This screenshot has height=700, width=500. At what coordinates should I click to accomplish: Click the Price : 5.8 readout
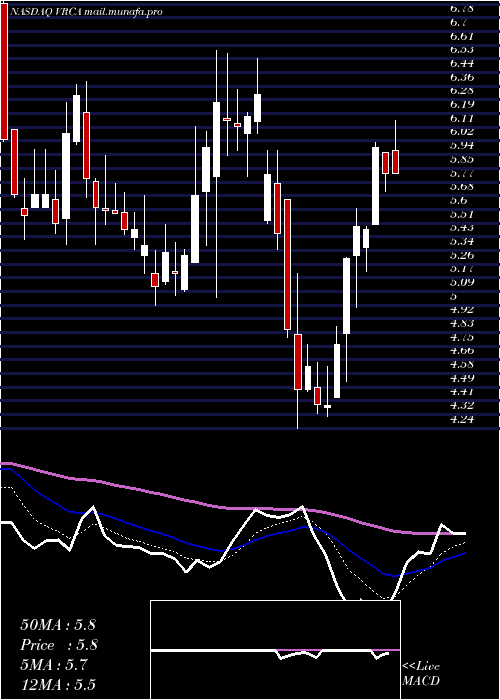point(59,645)
